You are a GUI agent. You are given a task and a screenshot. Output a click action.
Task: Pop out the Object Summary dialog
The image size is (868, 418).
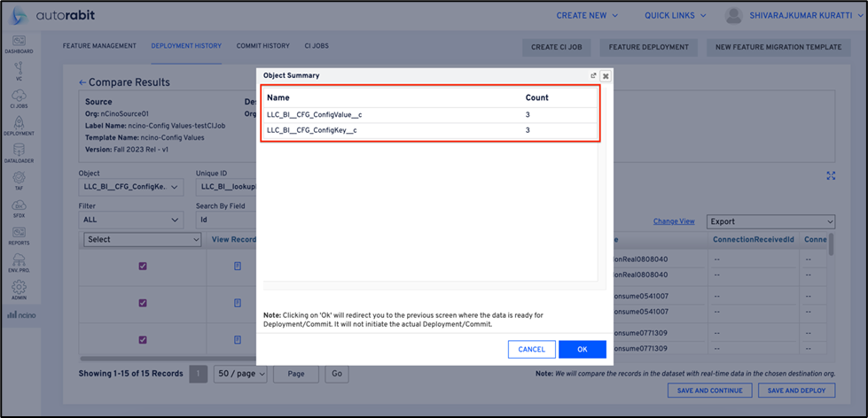[593, 76]
